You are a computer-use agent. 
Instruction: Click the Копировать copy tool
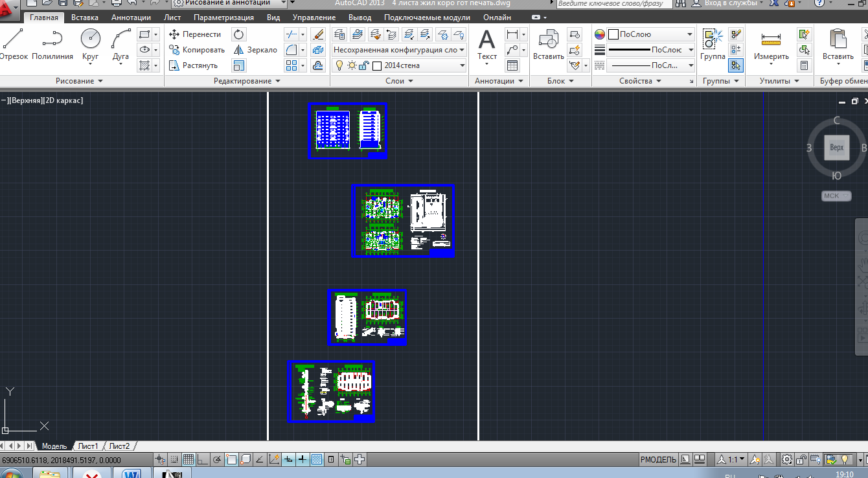(x=197, y=50)
